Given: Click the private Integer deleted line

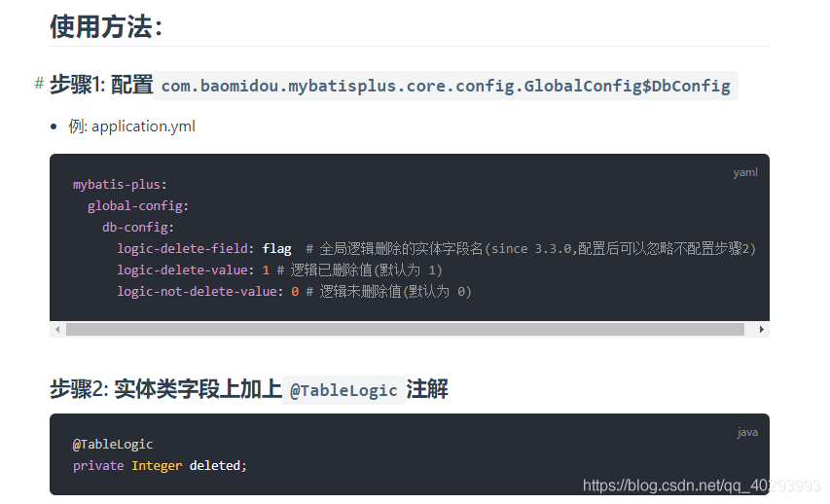Looking at the screenshot, I should [160, 465].
